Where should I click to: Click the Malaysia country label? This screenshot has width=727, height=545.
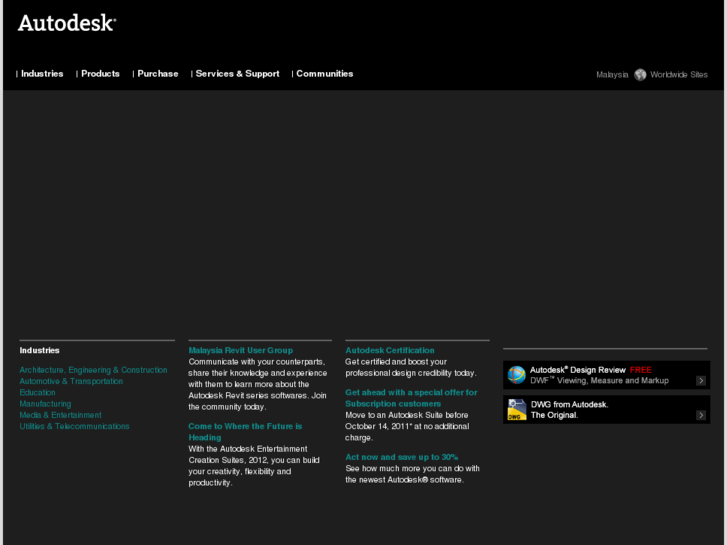pyautogui.click(x=612, y=75)
